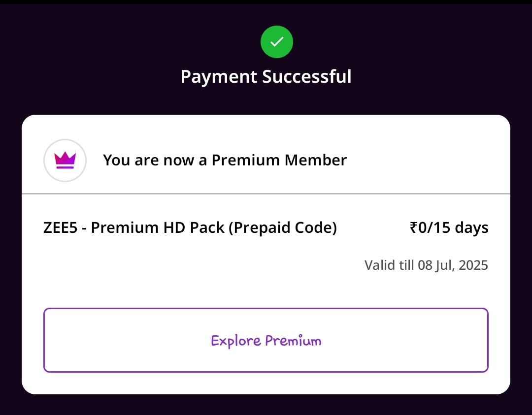Tap the purple Premium crown icon
Screen dimensions: 532x415
(65, 160)
